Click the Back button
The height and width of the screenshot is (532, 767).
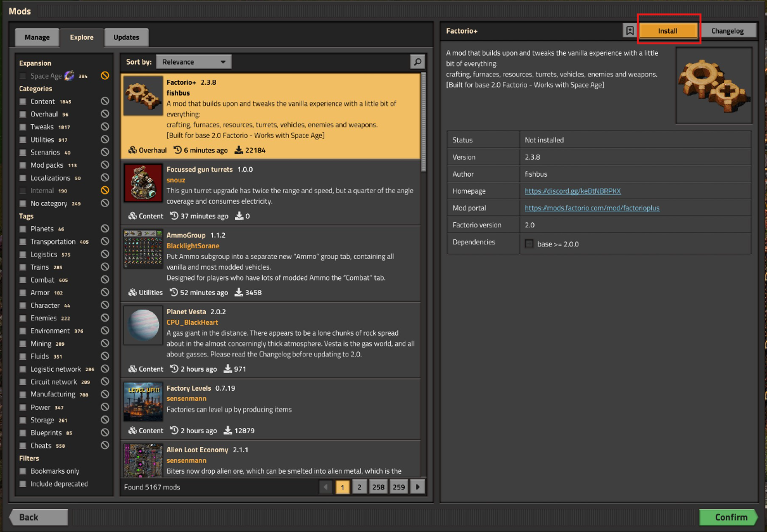38,517
